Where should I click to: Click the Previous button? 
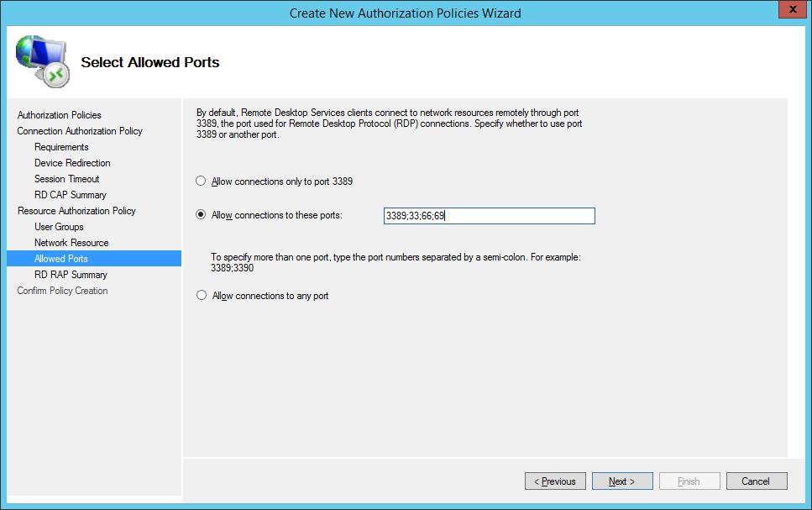[555, 481]
